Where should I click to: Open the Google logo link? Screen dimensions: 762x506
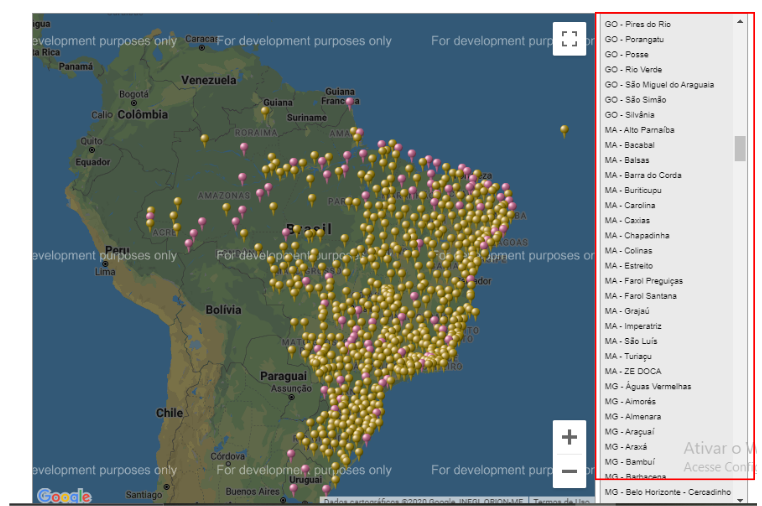[x=64, y=496]
